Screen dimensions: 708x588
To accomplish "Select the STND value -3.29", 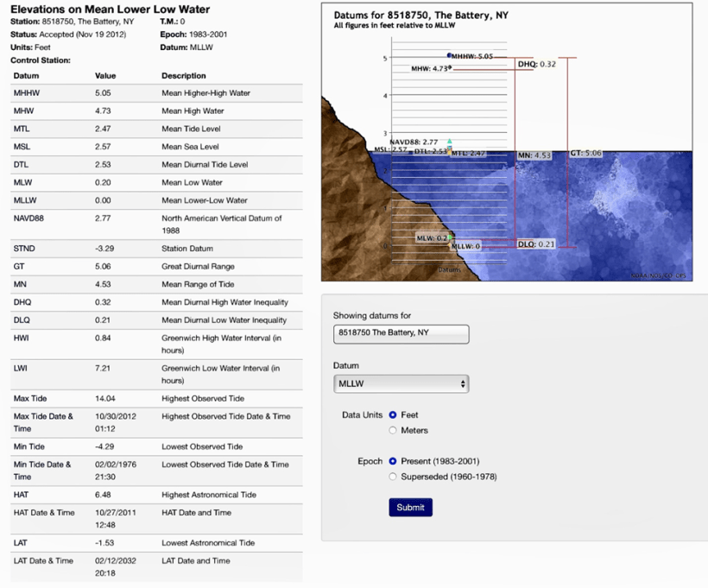I will point(104,249).
